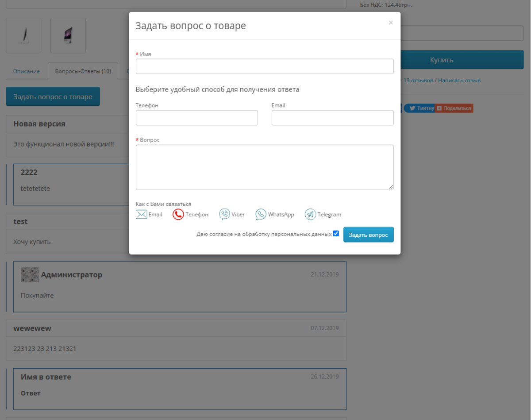Untick the personal data consent checkbox
This screenshot has width=531, height=420.
(x=336, y=233)
